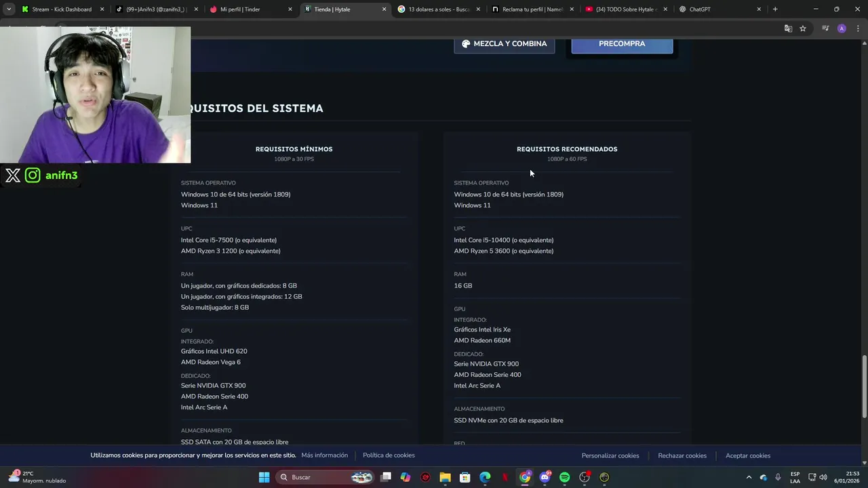
Task: Select 'AMD Radeon 660M' text
Action: click(482, 340)
